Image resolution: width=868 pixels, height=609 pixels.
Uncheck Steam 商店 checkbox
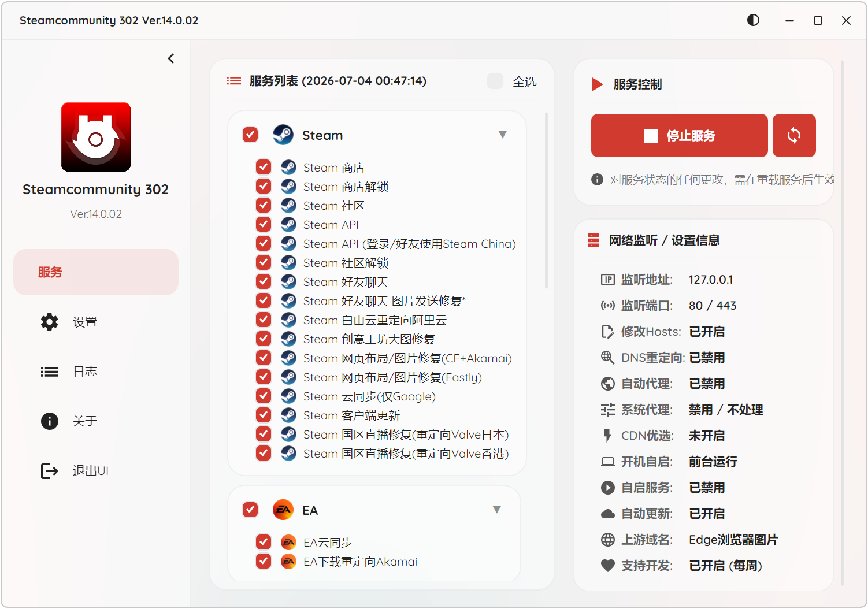pos(264,167)
